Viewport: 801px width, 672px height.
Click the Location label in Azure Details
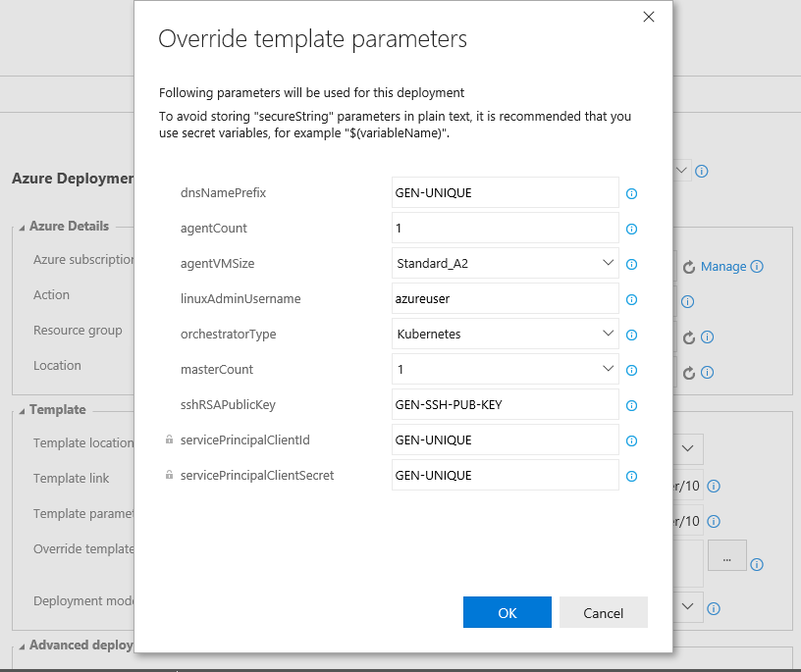[57, 366]
